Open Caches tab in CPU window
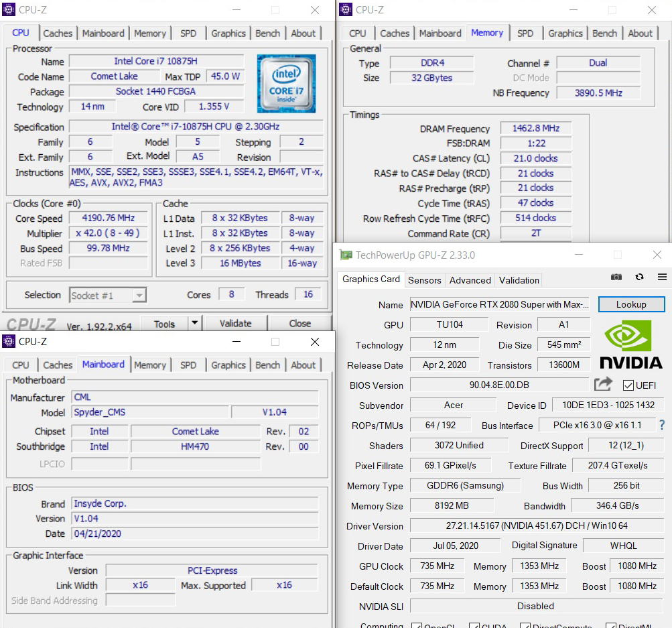Viewport: 672px width, 628px height. pos(58,34)
